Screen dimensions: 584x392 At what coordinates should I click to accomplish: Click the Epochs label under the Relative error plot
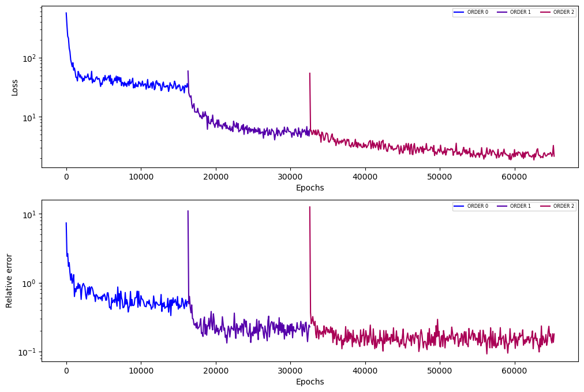point(310,382)
